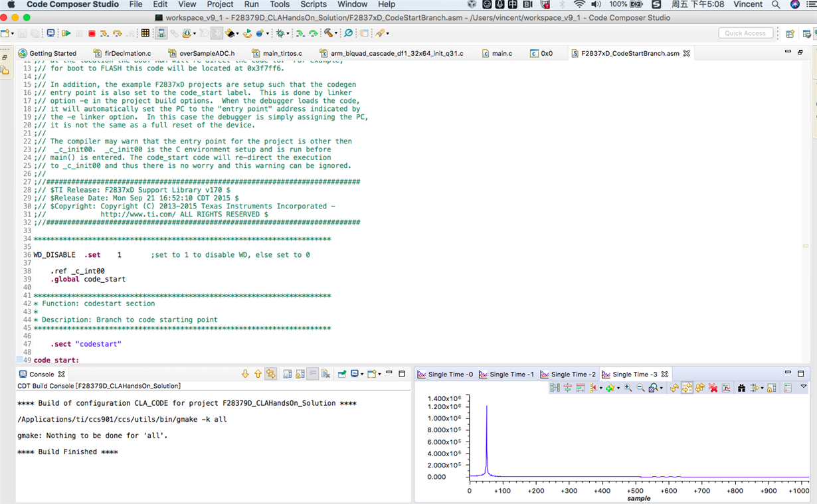Remove graph with red X icon
The height and width of the screenshot is (504, 817).
pyautogui.click(x=713, y=388)
